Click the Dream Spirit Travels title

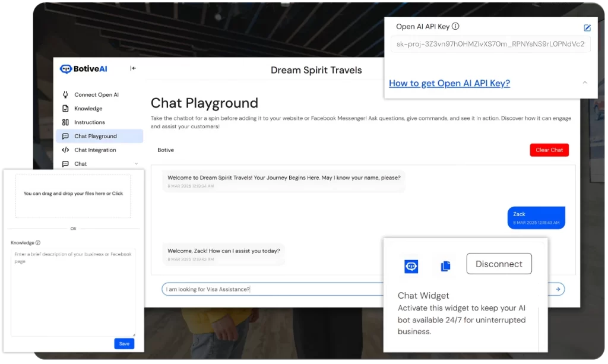point(316,71)
